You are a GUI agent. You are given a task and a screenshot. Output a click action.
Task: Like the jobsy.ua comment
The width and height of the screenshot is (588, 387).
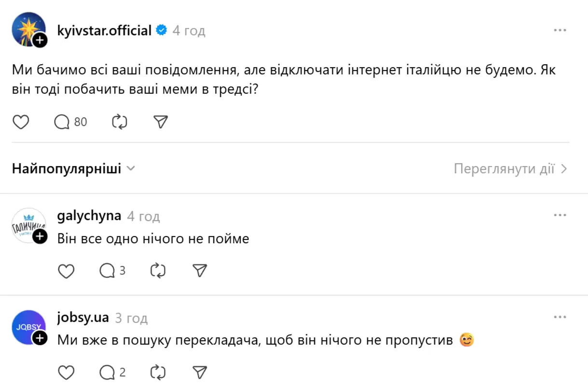[x=66, y=372]
